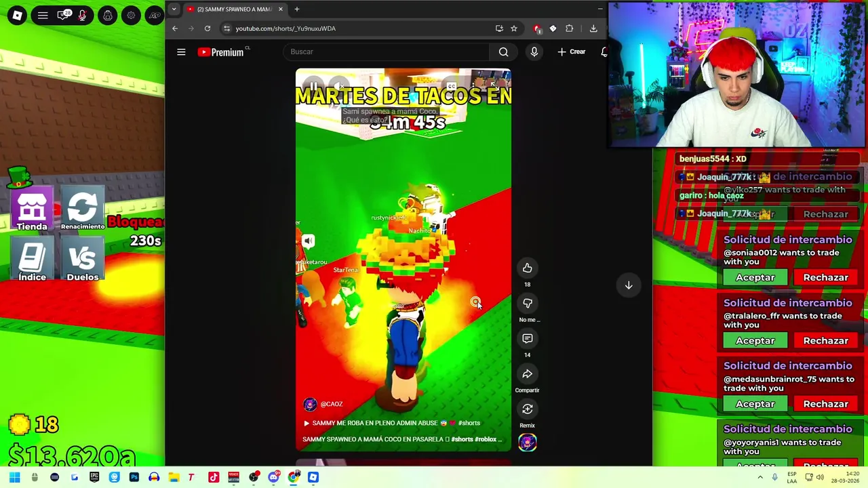
Task: Open YouTube notifications bell
Action: point(604,52)
